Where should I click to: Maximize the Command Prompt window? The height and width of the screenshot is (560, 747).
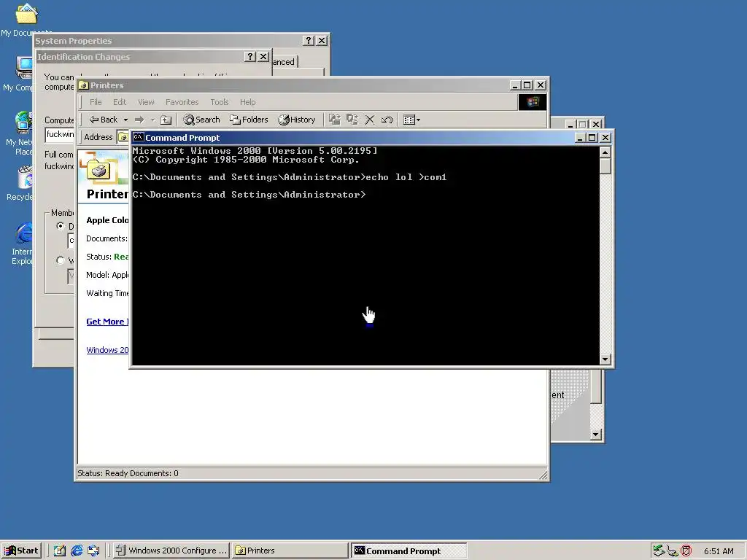point(592,138)
